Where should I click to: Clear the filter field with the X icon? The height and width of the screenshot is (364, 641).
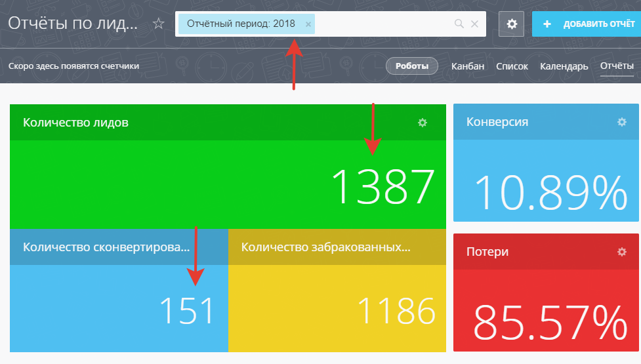[475, 24]
